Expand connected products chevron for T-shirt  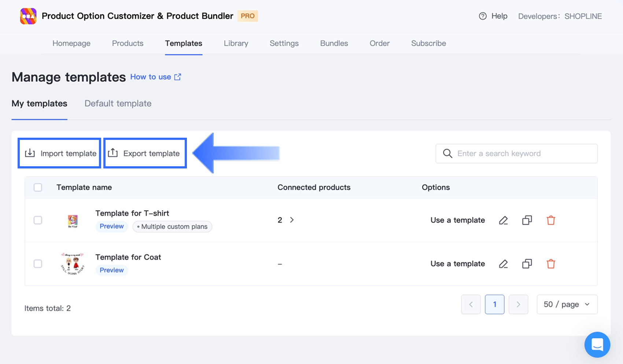click(x=292, y=220)
